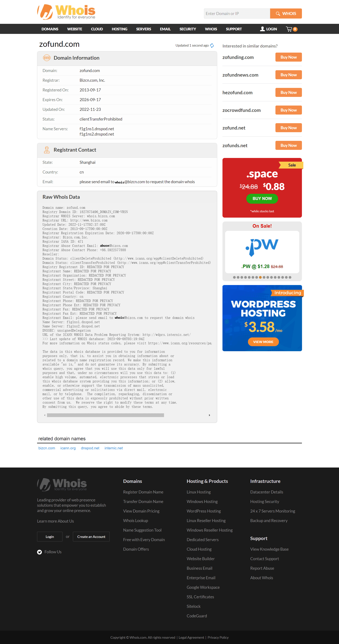
Task: Click Learn more About Us link
Action: (x=55, y=521)
